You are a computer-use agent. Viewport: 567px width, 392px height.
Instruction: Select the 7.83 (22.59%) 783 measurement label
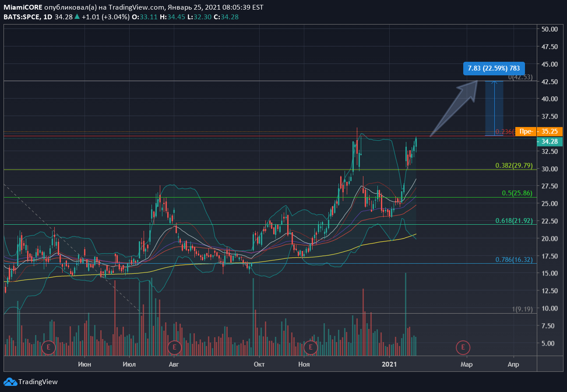(x=494, y=68)
